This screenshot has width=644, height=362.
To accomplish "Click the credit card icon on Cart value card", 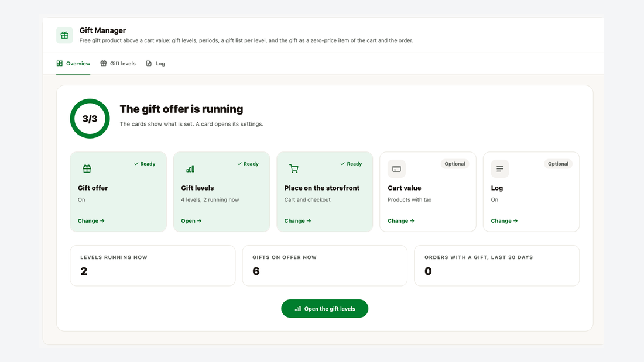I will click(397, 168).
